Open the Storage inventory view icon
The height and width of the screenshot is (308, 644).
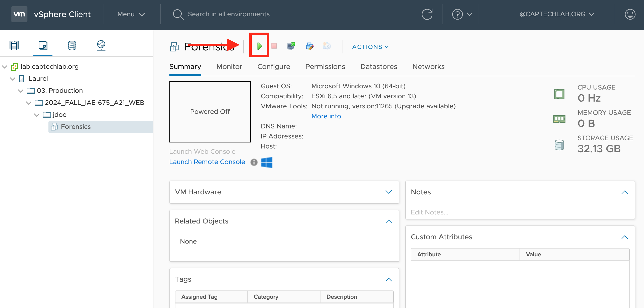[x=72, y=45]
